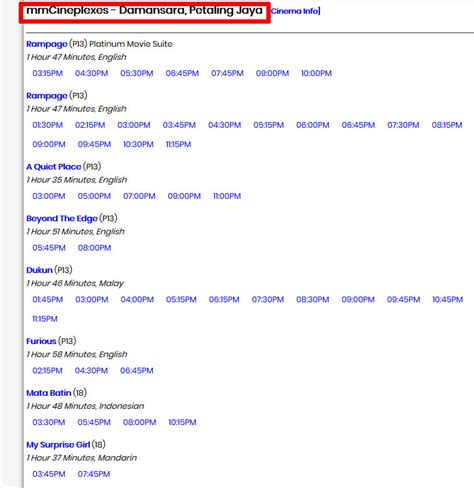Book Mata Batin at 05:45PM
Viewport: 474px width, 488px height.
(94, 422)
